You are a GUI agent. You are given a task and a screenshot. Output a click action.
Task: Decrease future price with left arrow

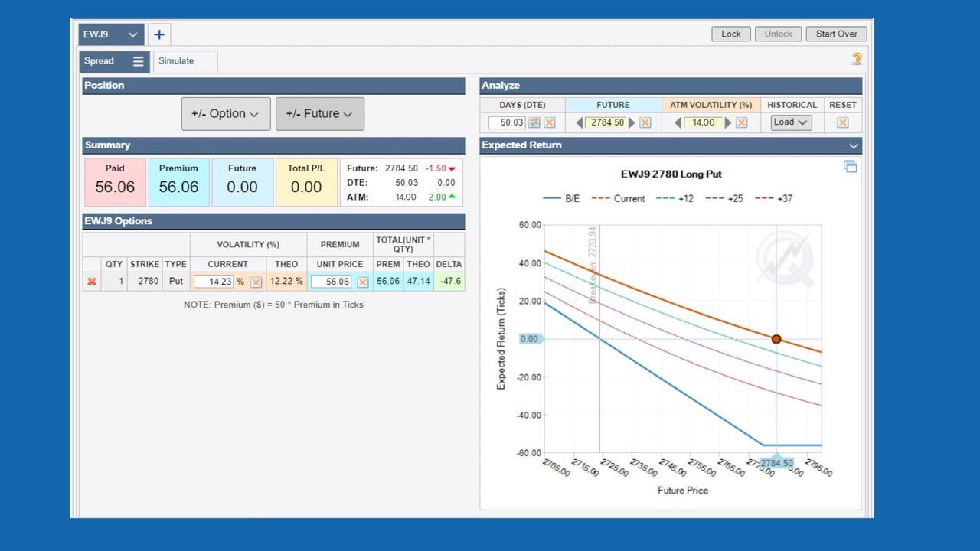click(580, 122)
